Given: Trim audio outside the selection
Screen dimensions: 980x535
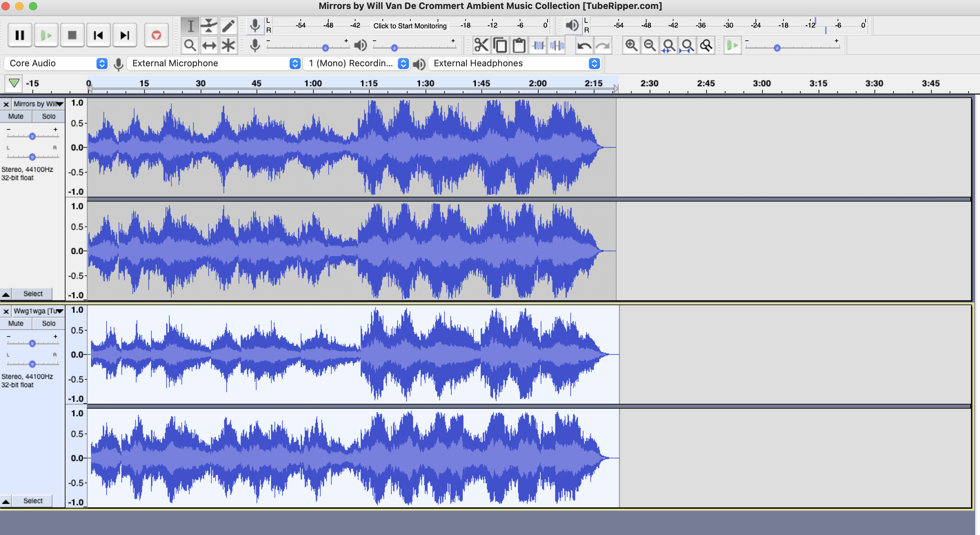Looking at the screenshot, I should coord(538,45).
